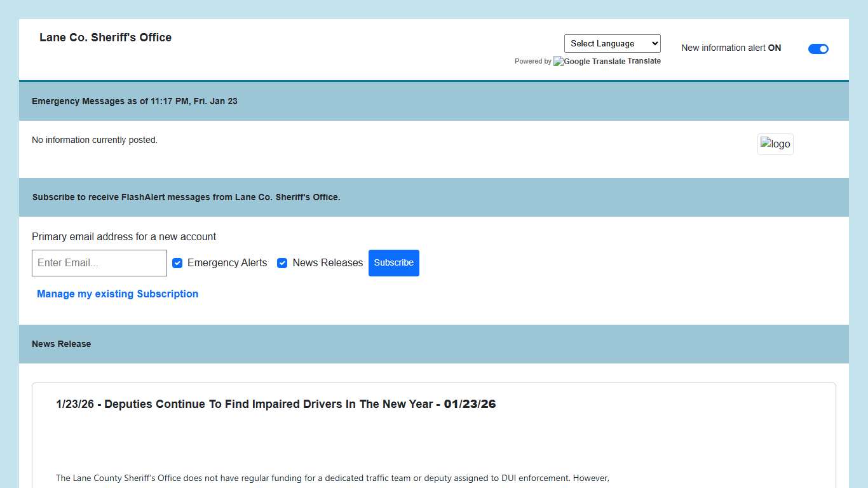Click the Primary email address label
The image size is (868, 488).
pos(124,236)
